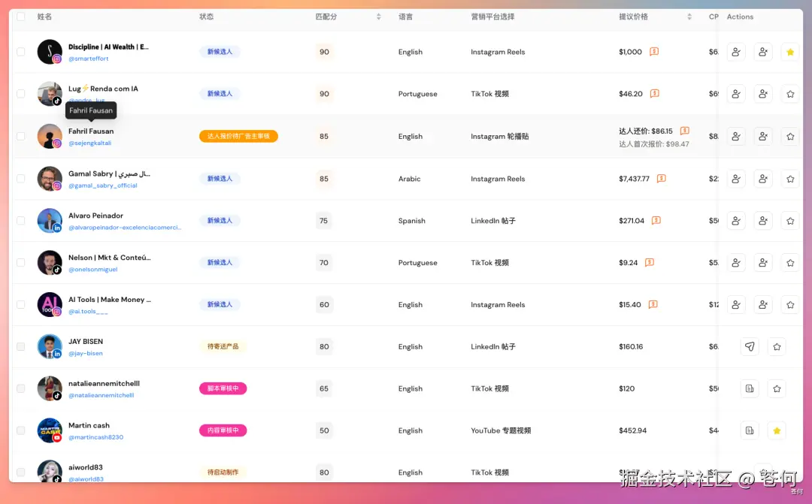812x504 pixels.
Task: Click the price note icon beside $7,437.77
Action: pos(662,179)
